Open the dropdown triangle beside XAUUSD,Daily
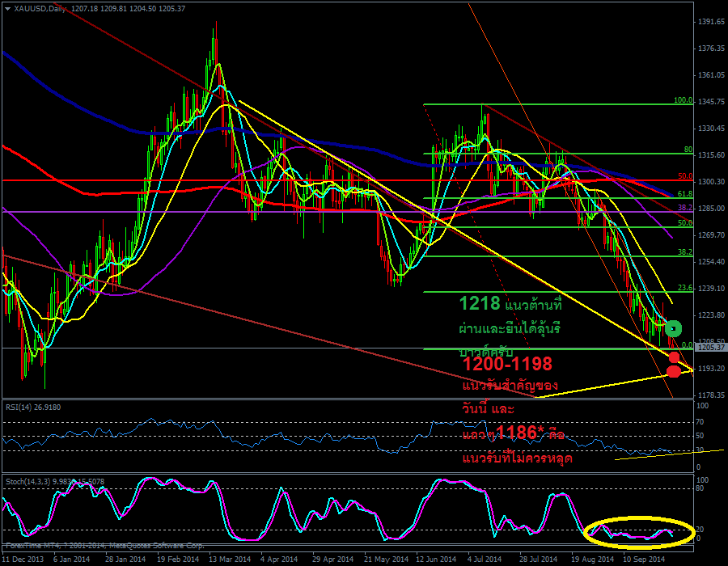The image size is (728, 566). coord(7,9)
